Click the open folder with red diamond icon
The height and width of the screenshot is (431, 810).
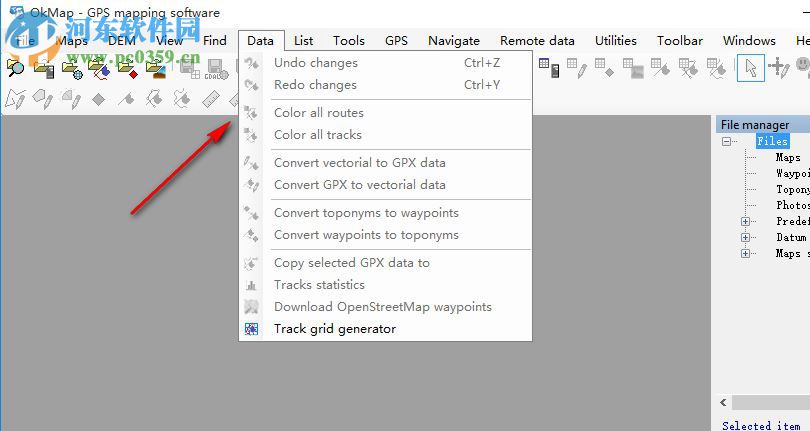click(x=128, y=69)
